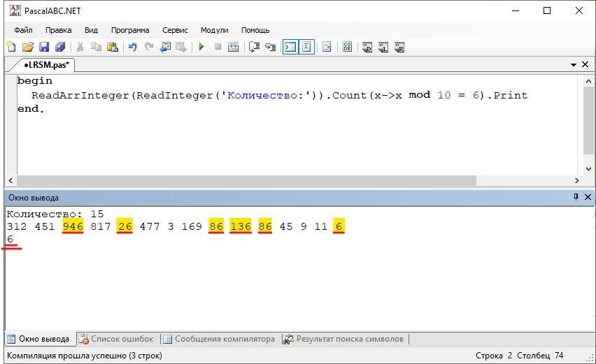Click the L-labeled module toolbar icon

[383, 47]
